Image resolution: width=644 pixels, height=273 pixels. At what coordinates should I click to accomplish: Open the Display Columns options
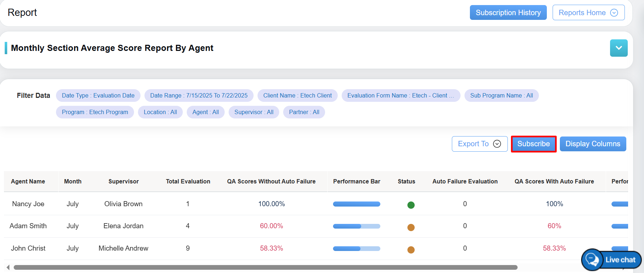point(592,144)
